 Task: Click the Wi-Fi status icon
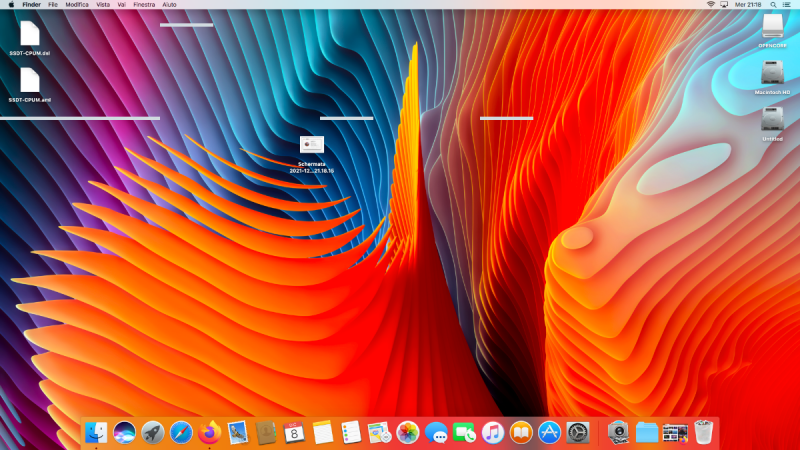(x=711, y=5)
